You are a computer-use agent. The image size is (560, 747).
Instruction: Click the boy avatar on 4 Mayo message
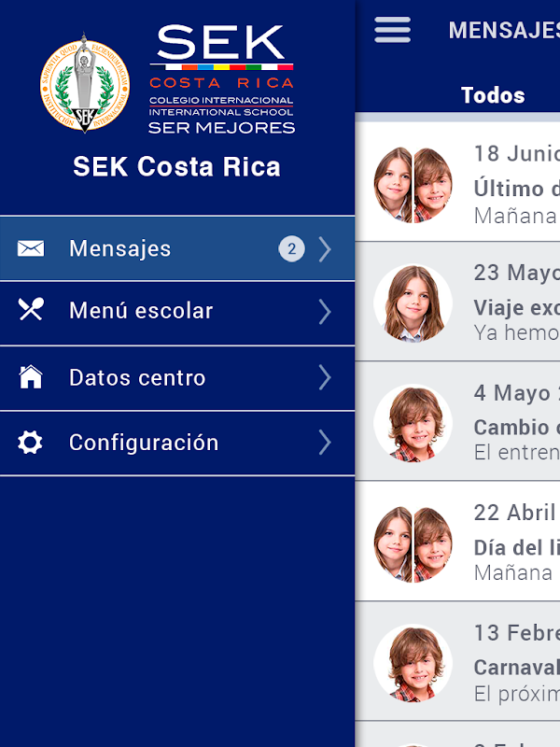point(413,423)
